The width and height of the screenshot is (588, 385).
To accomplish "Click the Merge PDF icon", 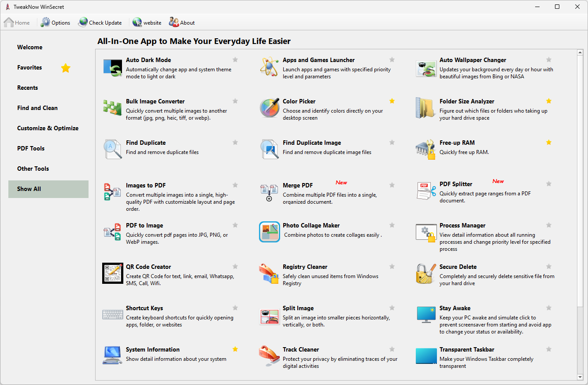I will pyautogui.click(x=269, y=193).
